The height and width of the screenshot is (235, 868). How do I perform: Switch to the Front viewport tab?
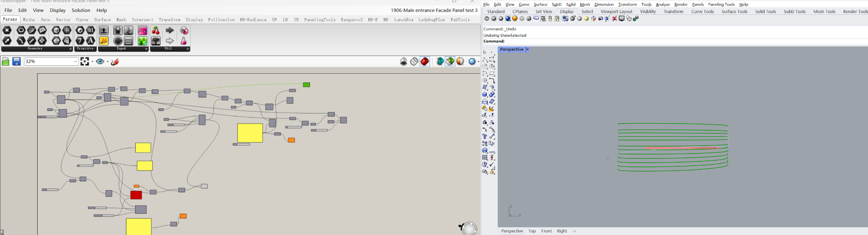[547, 231]
